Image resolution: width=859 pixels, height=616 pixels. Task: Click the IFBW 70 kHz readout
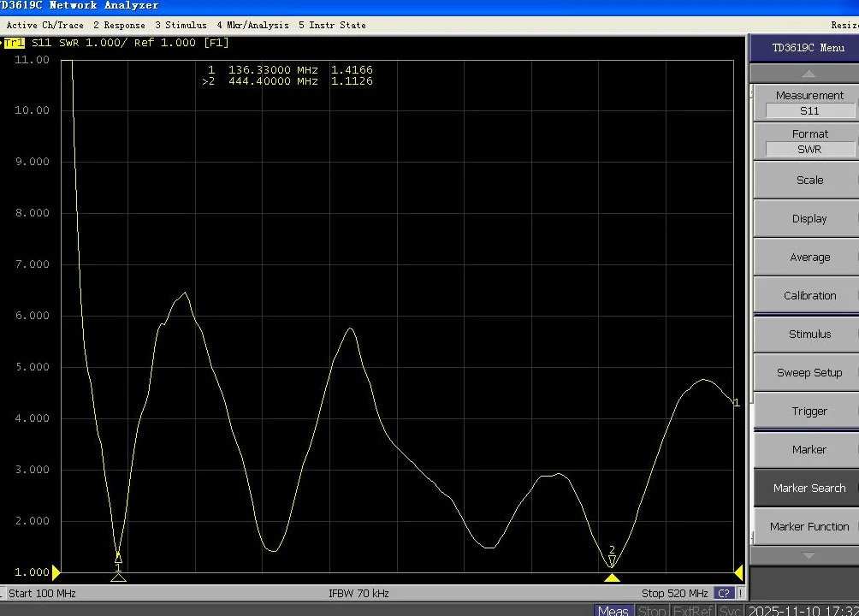coord(358,593)
